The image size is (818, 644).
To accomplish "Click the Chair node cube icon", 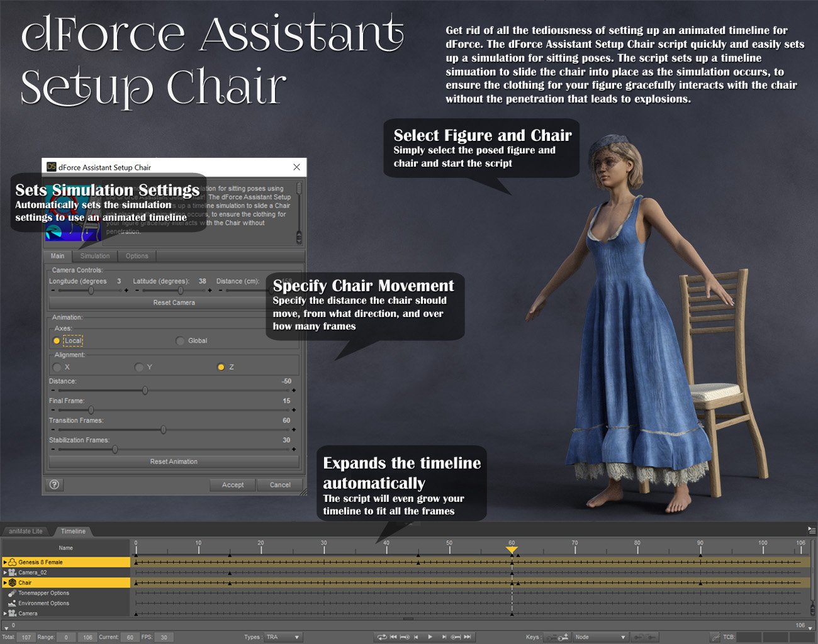I will coord(13,582).
